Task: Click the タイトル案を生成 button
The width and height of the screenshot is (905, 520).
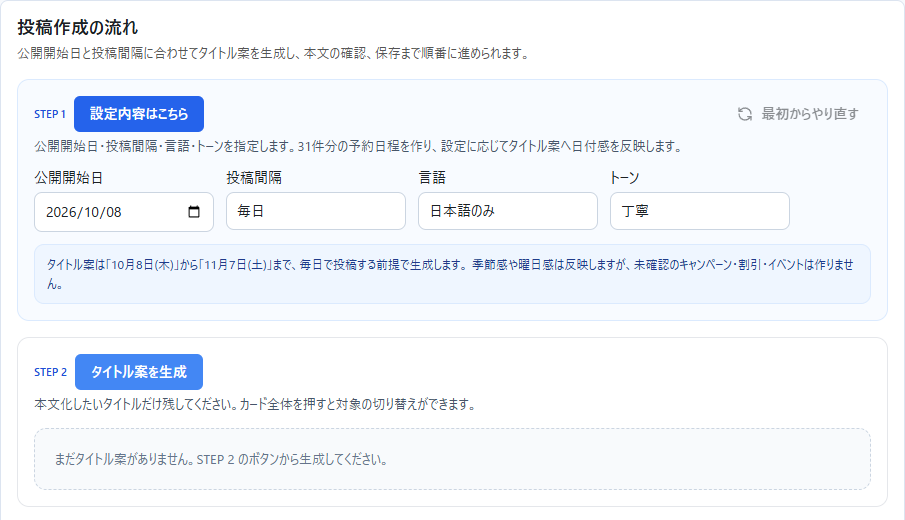Action: [x=139, y=372]
